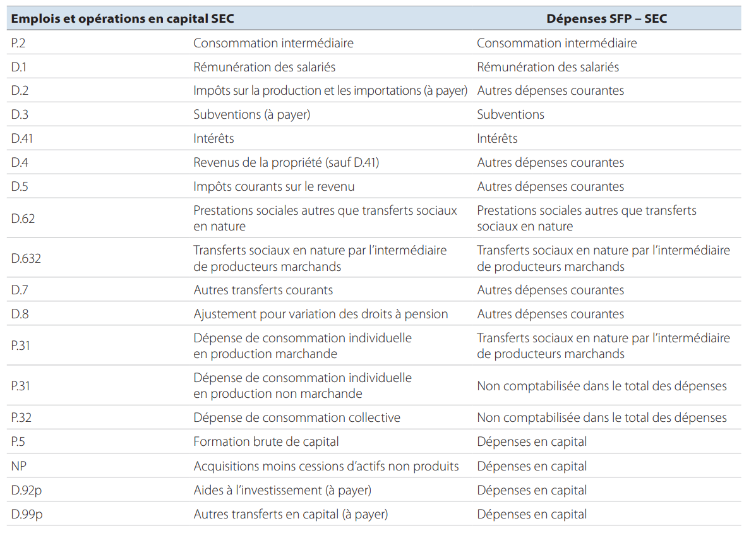Viewport: 756px width, 533px height.
Task: Select the D.41 code cell
Action: (x=22, y=138)
